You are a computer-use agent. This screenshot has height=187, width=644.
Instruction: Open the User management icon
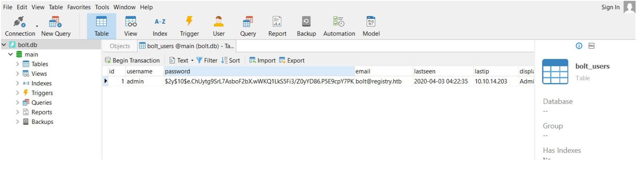coord(218,22)
